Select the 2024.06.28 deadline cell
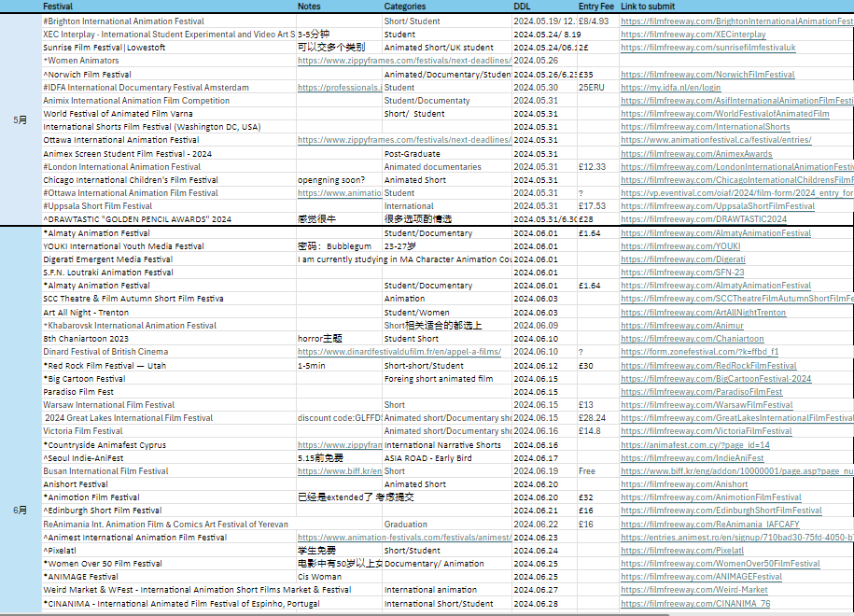Image resolution: width=854 pixels, height=616 pixels. point(545,604)
